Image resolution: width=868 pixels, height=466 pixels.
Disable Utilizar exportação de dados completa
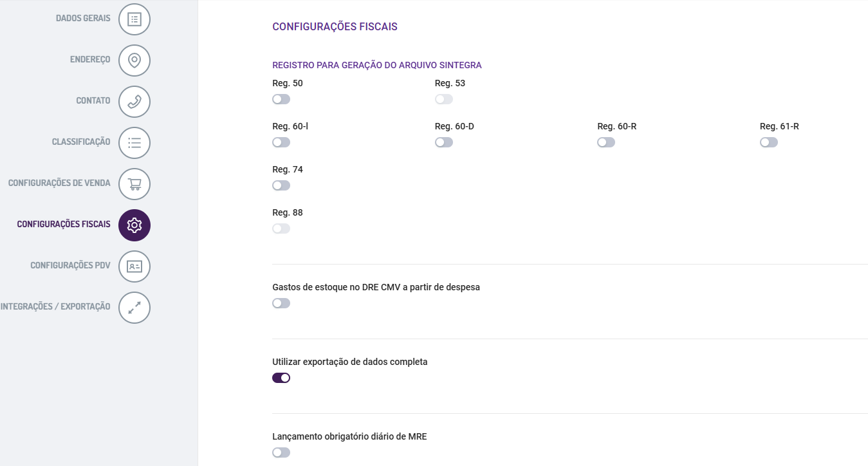(281, 378)
